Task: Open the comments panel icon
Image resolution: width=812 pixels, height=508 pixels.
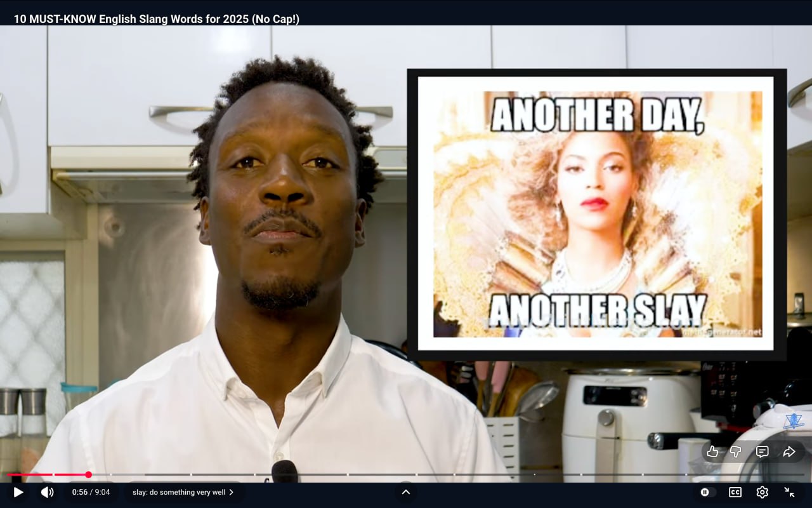Action: click(763, 451)
